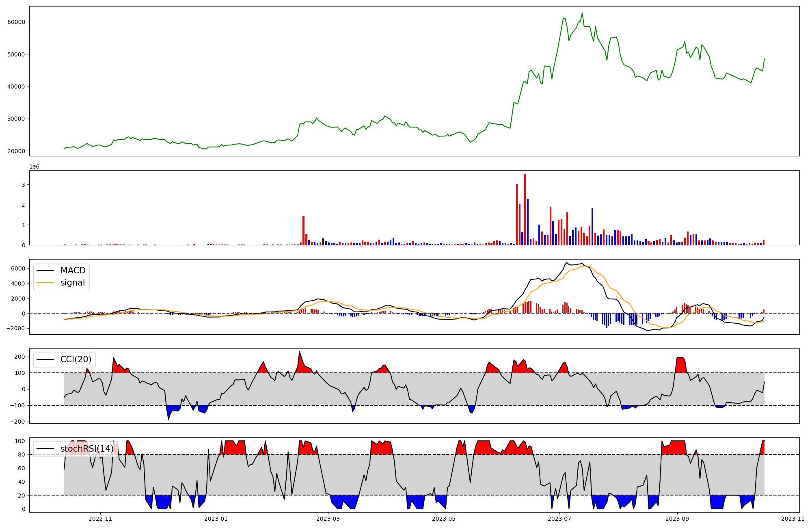Screen dimensions: 812x528
Task: Click the 2023-03 x-axis date label
Action: (x=328, y=519)
